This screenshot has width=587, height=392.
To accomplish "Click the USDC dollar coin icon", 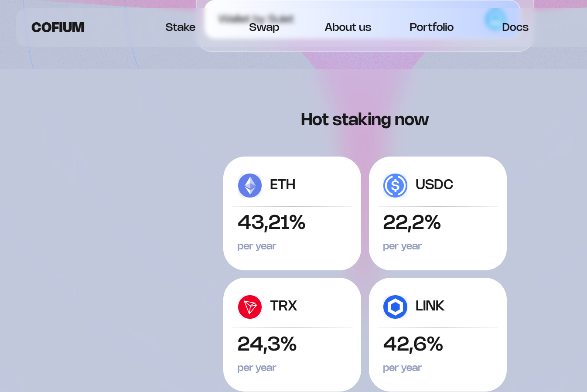I will click(x=395, y=185).
